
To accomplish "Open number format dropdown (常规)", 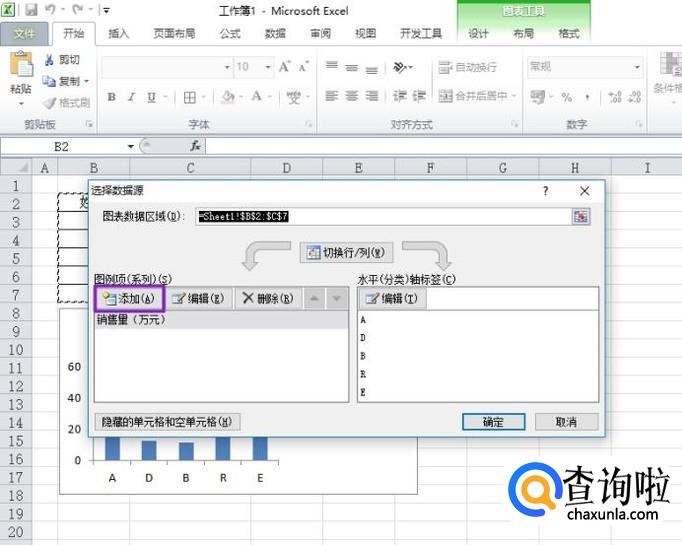I will pos(637,67).
